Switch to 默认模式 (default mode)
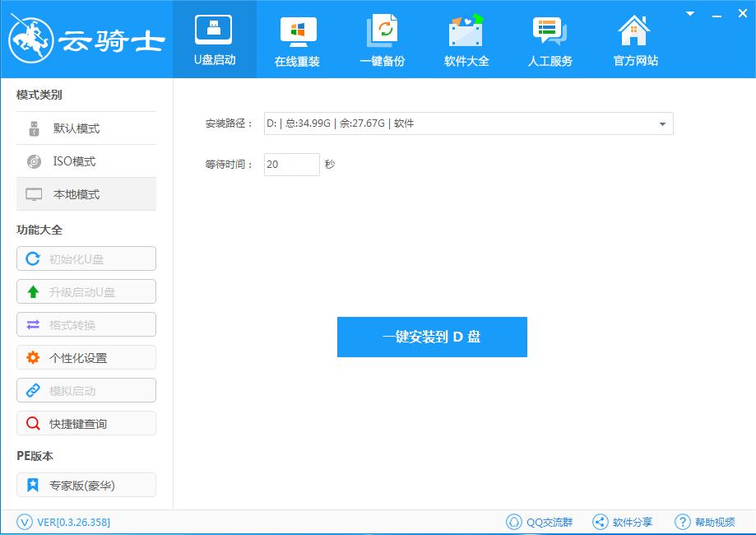 pyautogui.click(x=86, y=128)
